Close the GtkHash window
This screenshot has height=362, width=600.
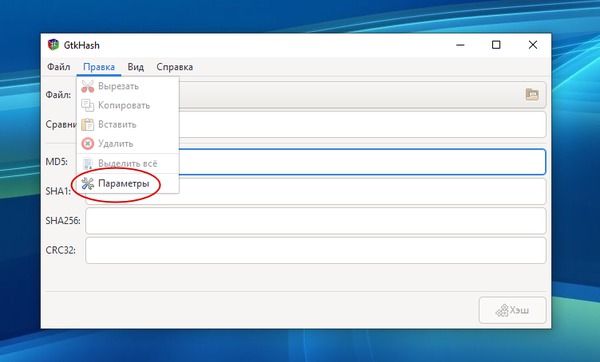(533, 45)
